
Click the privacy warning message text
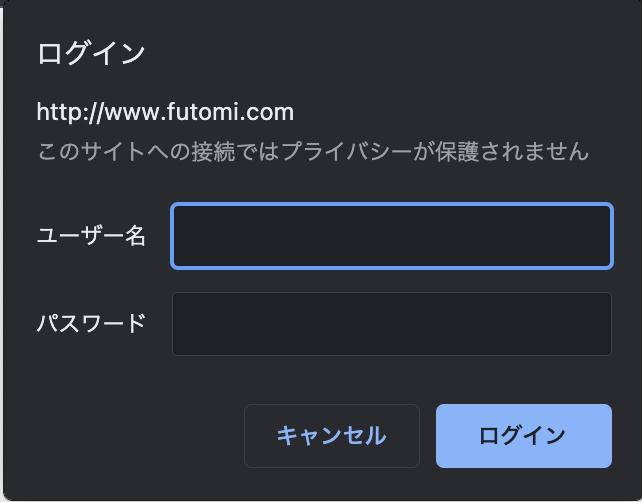click(x=313, y=151)
